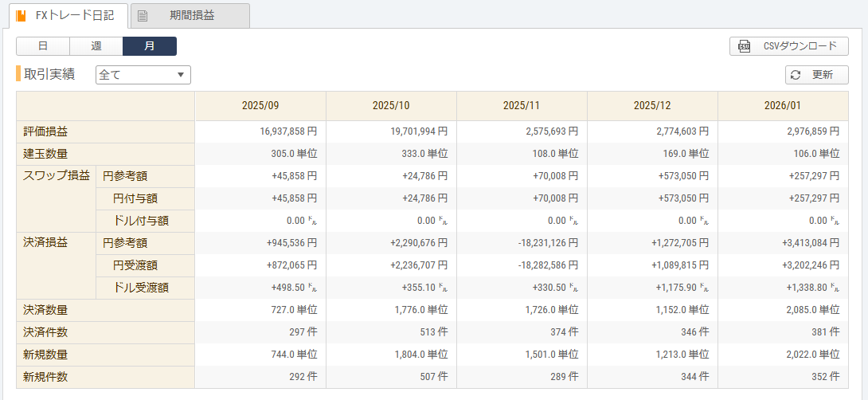Click the 2026/01 column header
868x400 pixels.
pyautogui.click(x=783, y=106)
